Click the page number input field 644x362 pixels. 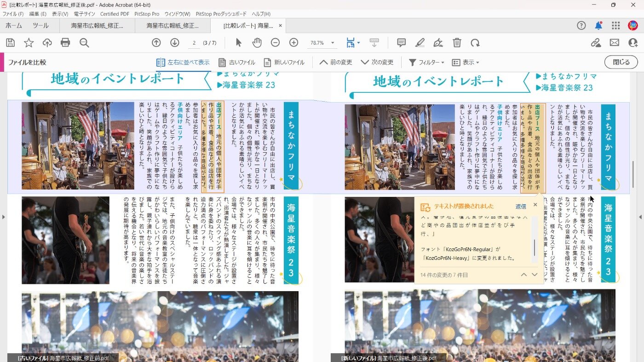(194, 43)
